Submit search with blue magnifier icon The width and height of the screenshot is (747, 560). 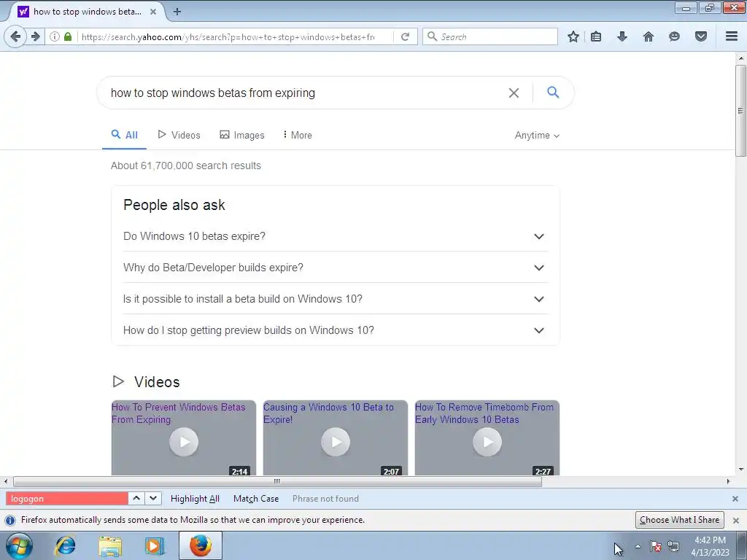click(x=553, y=92)
